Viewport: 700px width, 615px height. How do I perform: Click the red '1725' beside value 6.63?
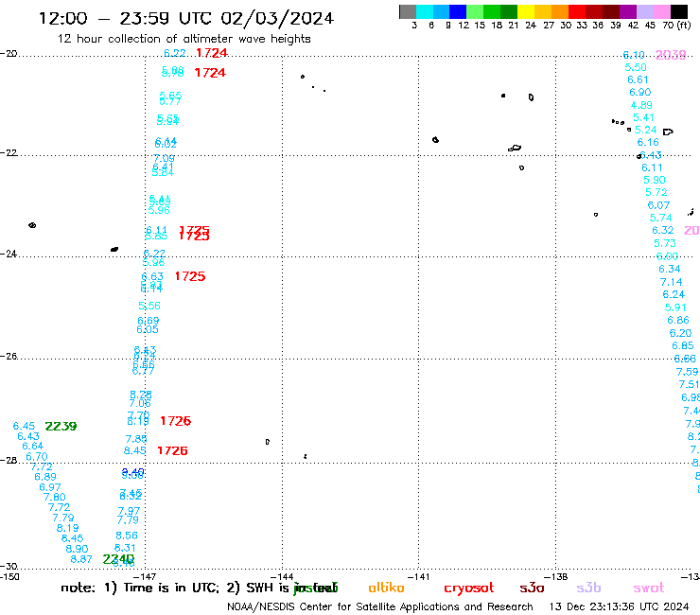190,276
